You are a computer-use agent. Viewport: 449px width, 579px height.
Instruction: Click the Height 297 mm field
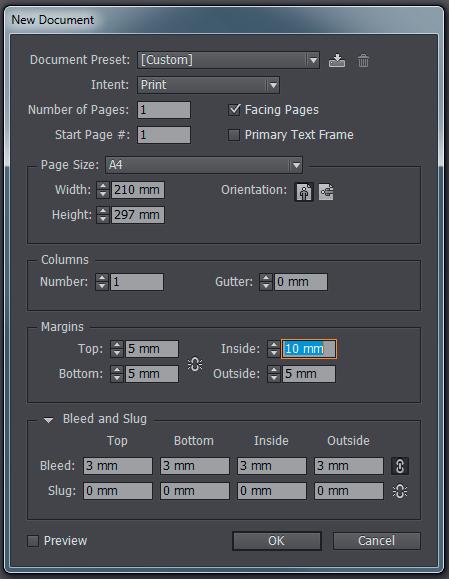click(x=138, y=215)
